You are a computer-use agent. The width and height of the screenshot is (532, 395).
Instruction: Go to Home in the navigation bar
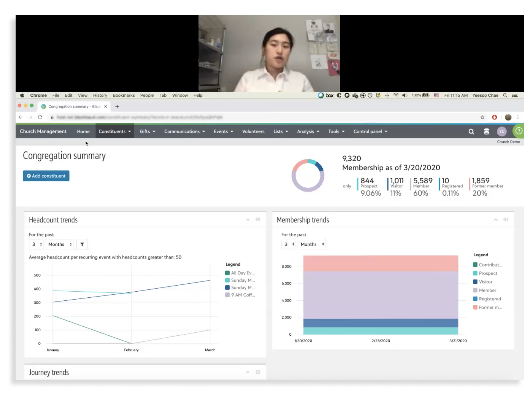(83, 131)
